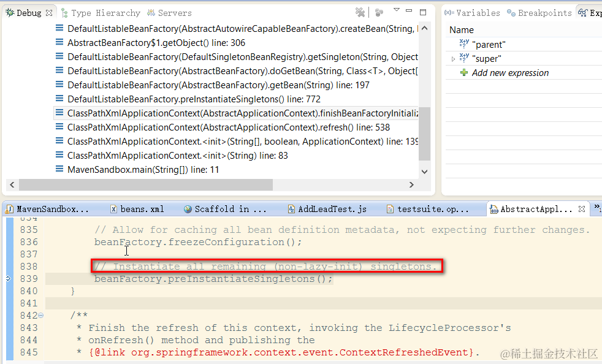Select the "parent" expression
602x364 pixels.
[x=489, y=45]
